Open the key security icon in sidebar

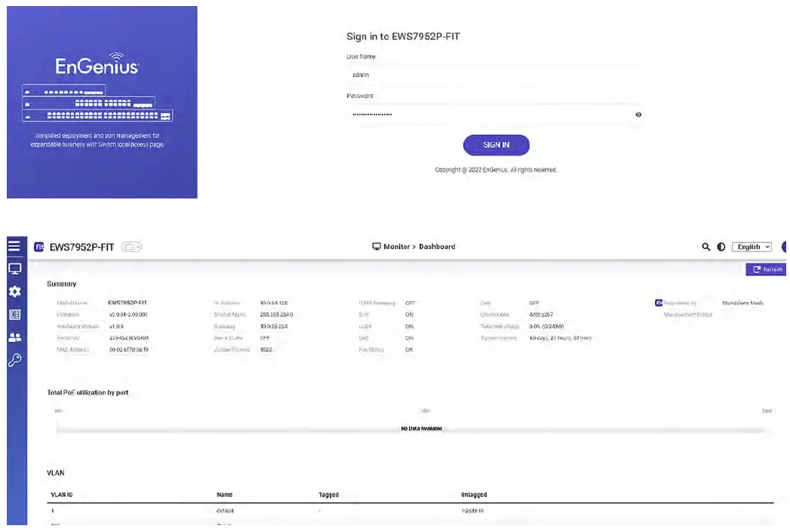[14, 360]
